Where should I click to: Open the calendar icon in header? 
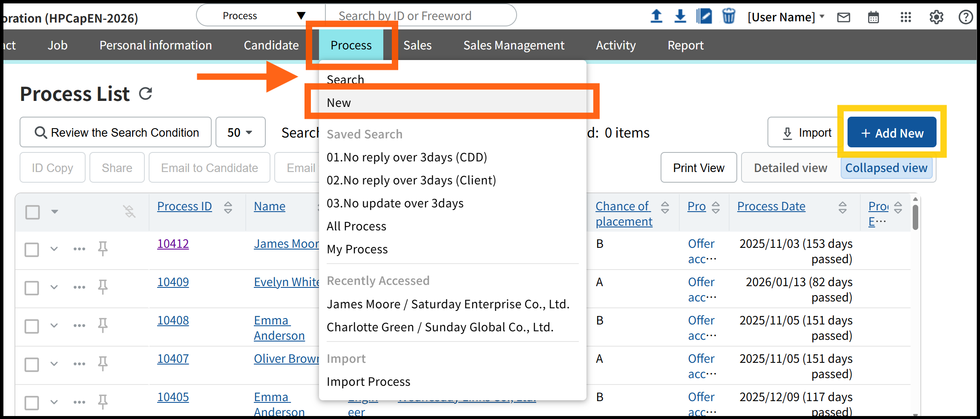pos(874,17)
